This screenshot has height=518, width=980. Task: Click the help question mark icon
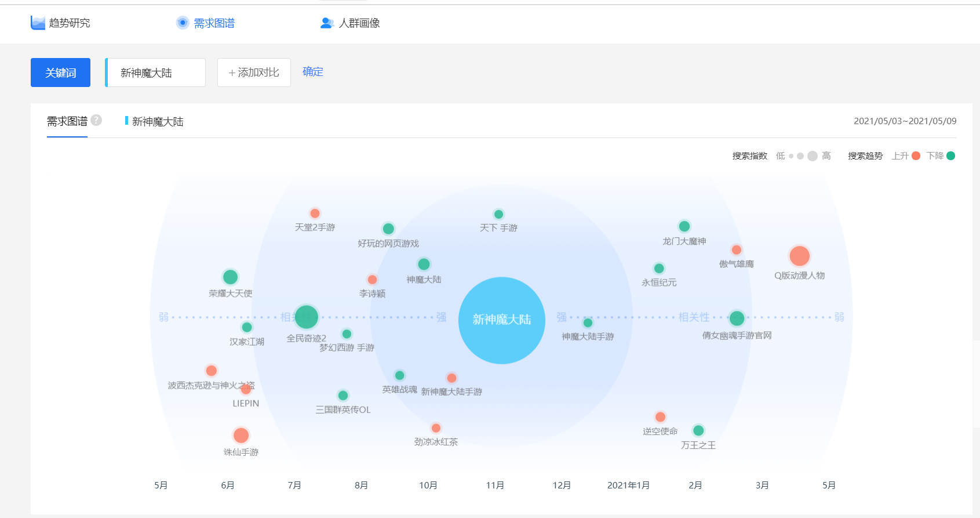coord(96,120)
